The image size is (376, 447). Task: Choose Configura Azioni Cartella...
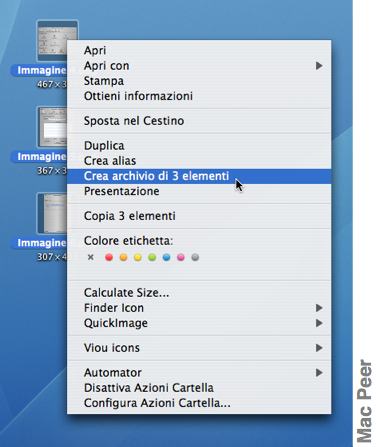199,403
